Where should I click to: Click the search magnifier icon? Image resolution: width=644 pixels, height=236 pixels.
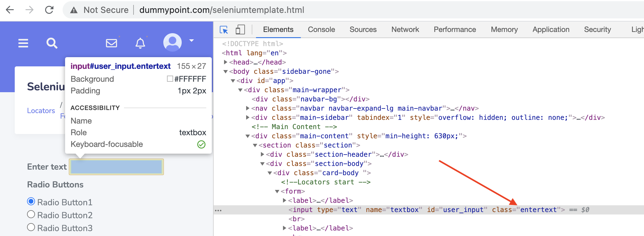(x=52, y=43)
